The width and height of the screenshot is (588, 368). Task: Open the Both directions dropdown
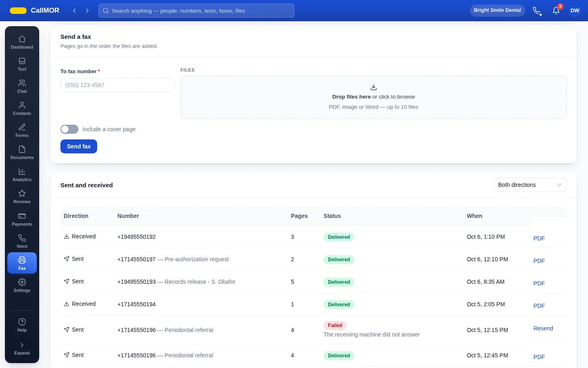530,185
